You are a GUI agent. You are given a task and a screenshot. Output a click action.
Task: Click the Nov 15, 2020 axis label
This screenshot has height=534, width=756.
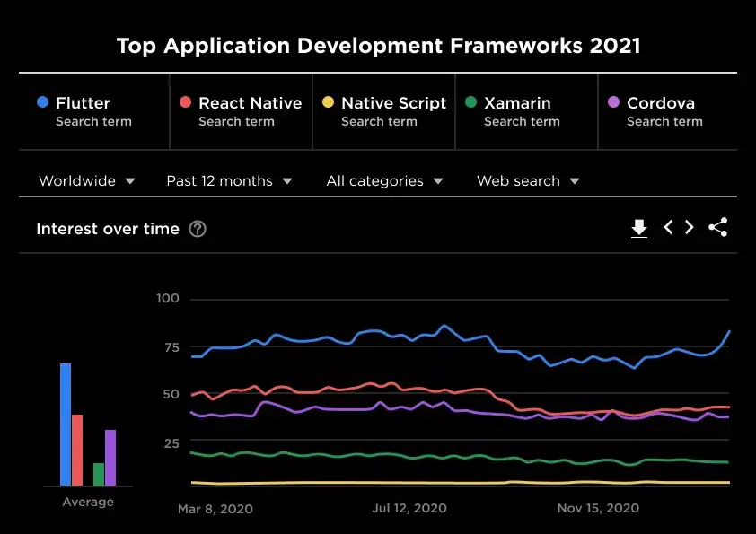[x=598, y=508]
